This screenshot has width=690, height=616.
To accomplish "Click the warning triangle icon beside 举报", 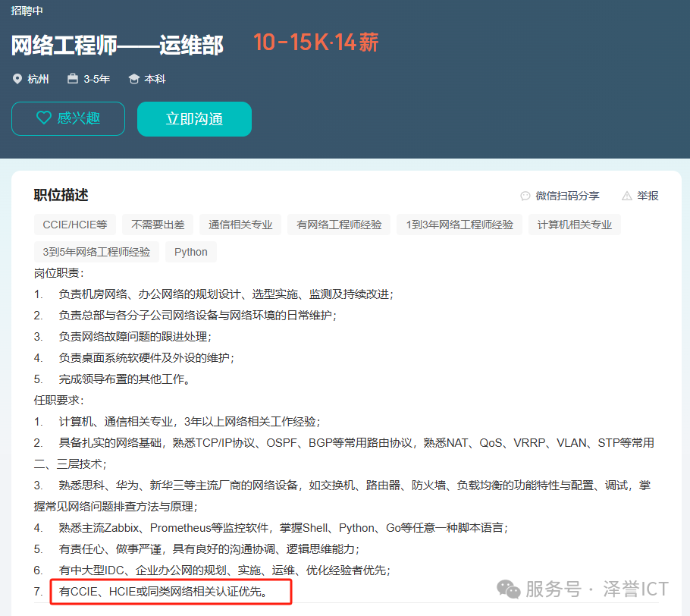I will [626, 196].
